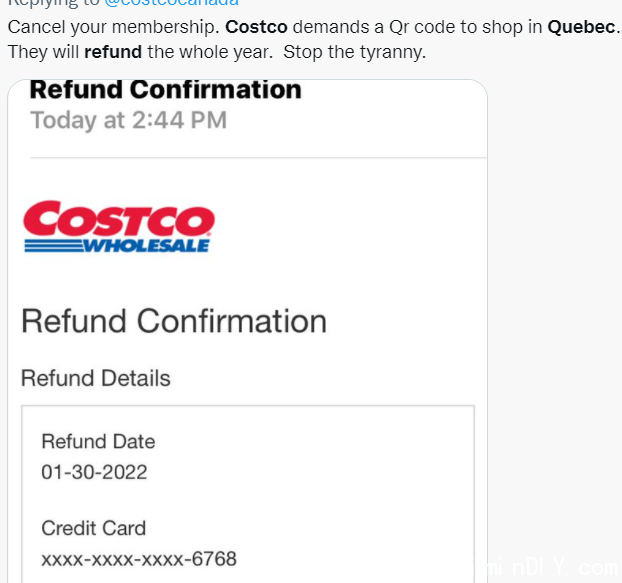This screenshot has width=622, height=583.
Task: Click the bold Quebec keyword in tweet
Action: [581, 27]
